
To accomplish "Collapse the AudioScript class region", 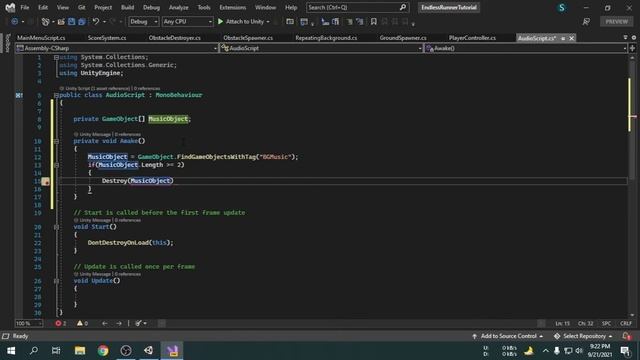I will [56, 96].
